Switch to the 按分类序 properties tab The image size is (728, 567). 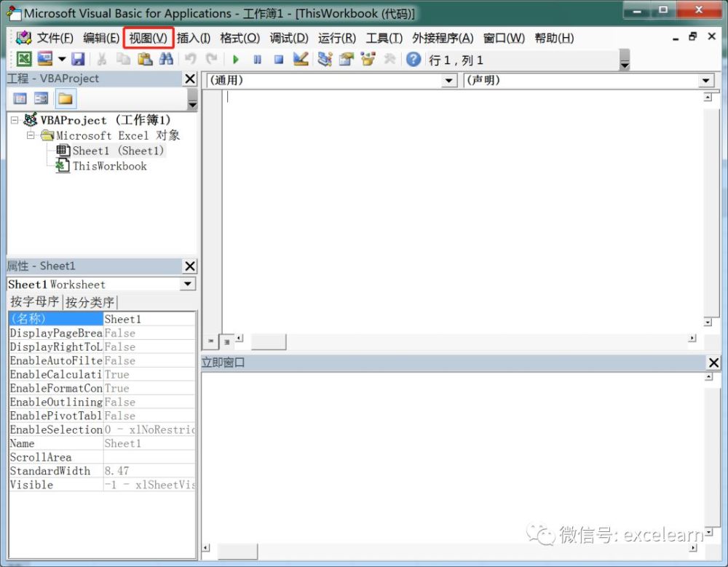pyautogui.click(x=90, y=302)
